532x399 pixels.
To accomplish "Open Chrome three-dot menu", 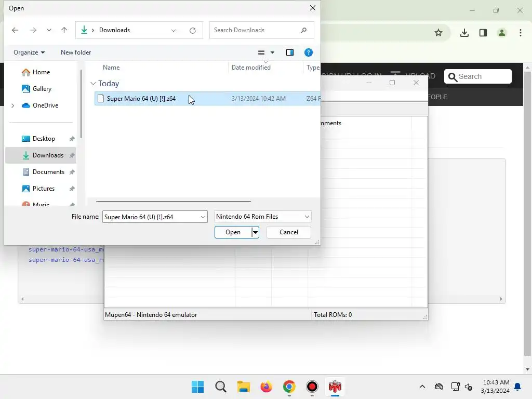I will (x=521, y=33).
